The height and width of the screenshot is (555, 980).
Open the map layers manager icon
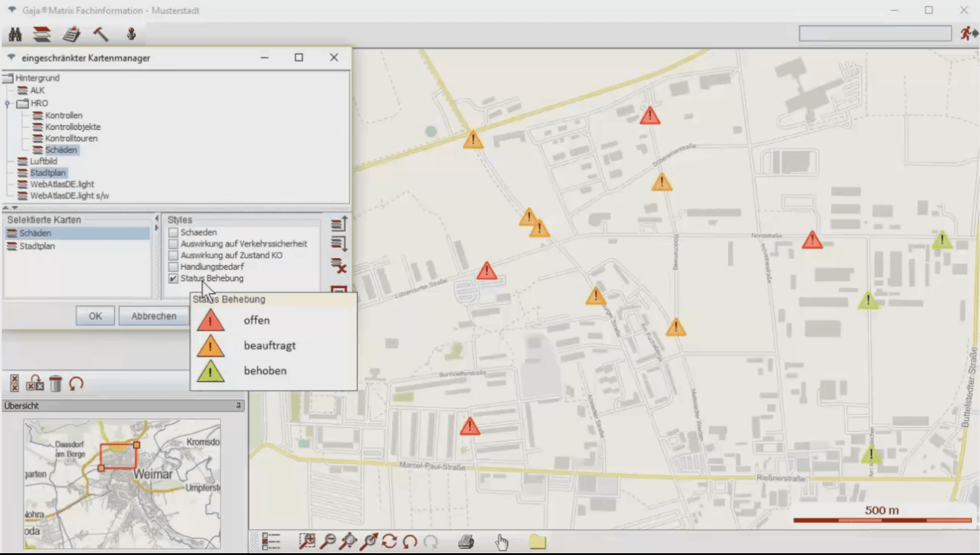coord(42,35)
